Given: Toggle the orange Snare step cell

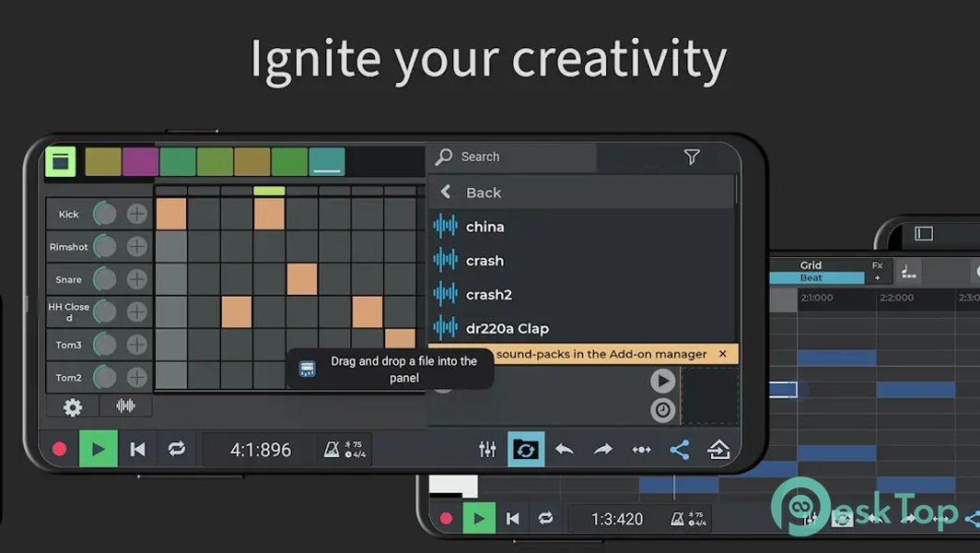Looking at the screenshot, I should coord(302,279).
